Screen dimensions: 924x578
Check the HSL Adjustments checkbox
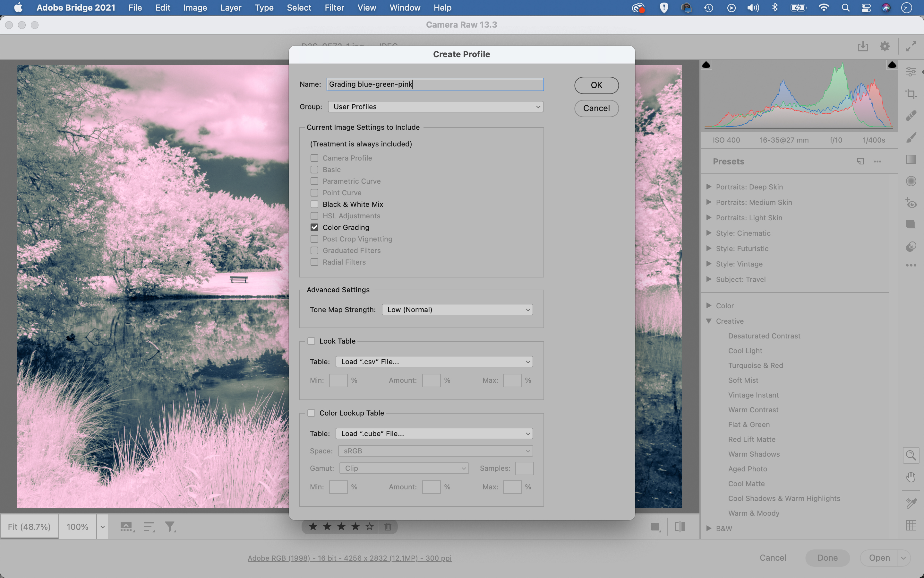[x=314, y=215]
